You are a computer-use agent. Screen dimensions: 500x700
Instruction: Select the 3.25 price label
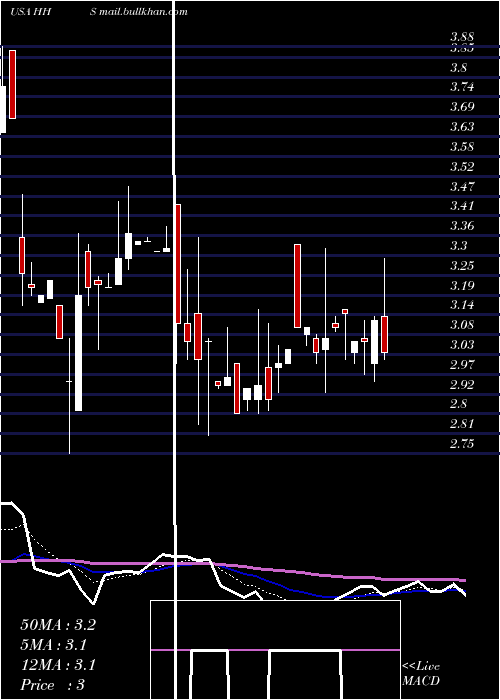tap(462, 266)
